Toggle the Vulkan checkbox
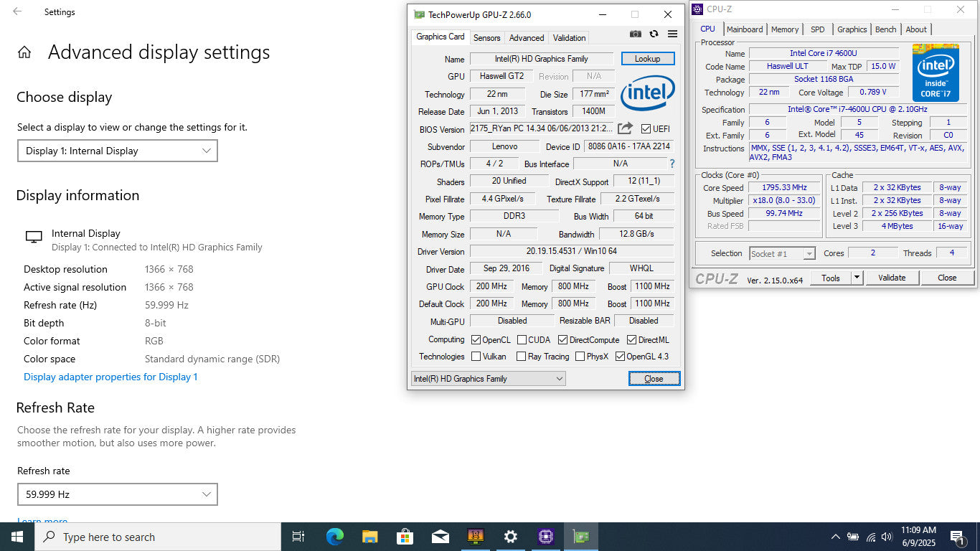The image size is (980, 551). click(476, 357)
